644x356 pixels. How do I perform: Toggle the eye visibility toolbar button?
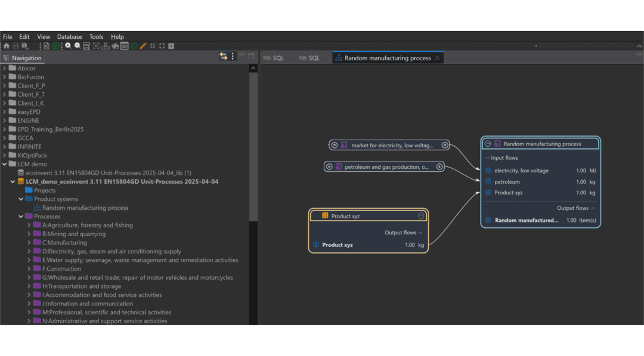[124, 46]
